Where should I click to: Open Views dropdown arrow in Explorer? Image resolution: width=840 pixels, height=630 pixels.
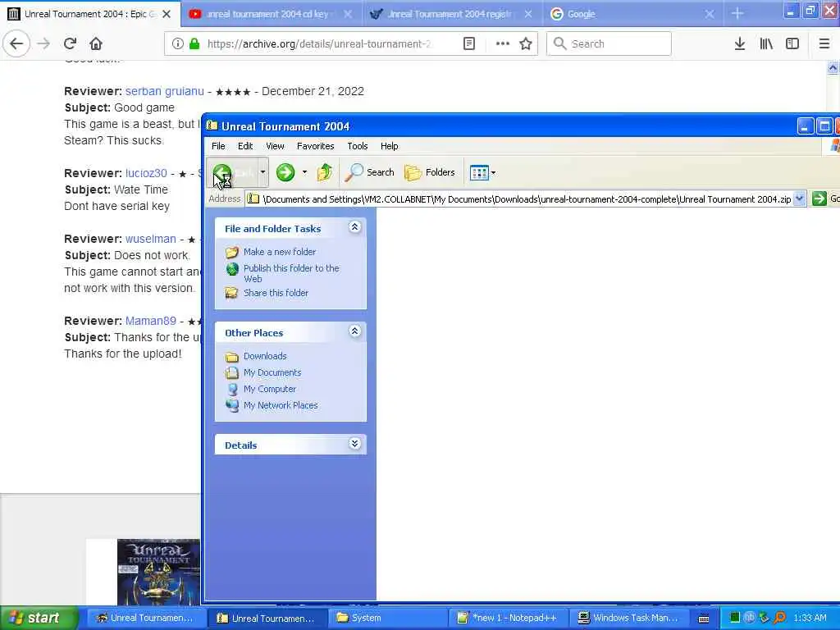click(493, 172)
